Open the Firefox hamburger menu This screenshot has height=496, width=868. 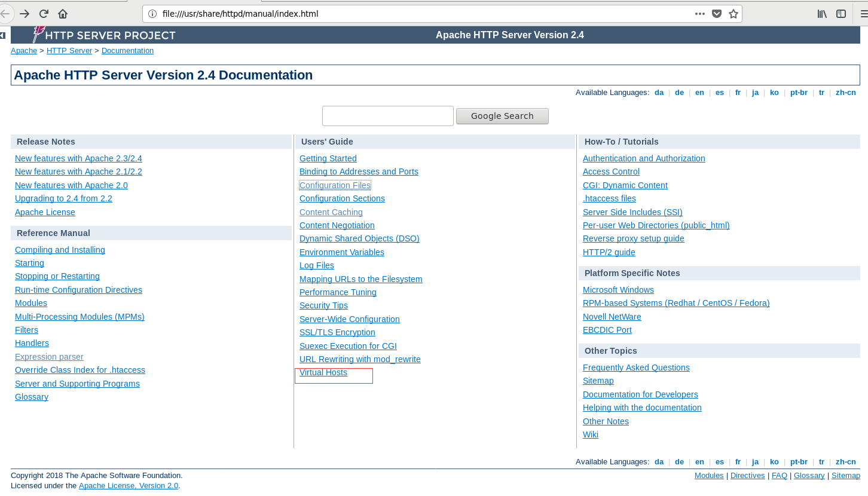pos(863,14)
